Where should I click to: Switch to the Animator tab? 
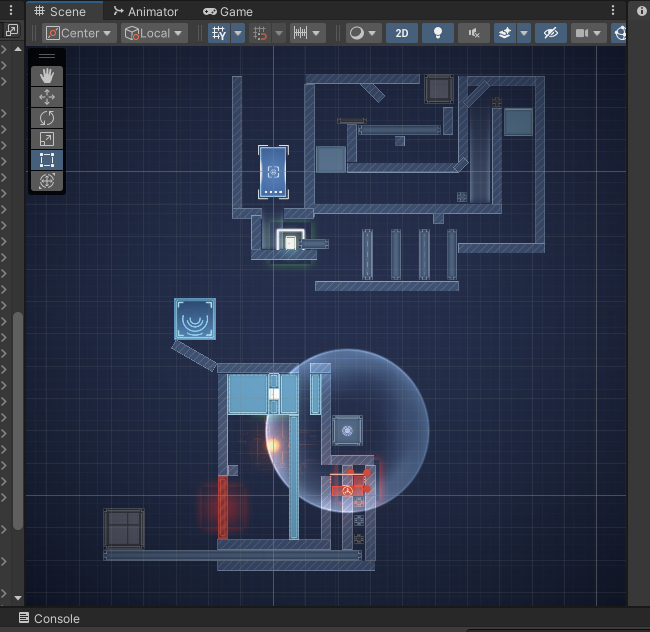(145, 11)
